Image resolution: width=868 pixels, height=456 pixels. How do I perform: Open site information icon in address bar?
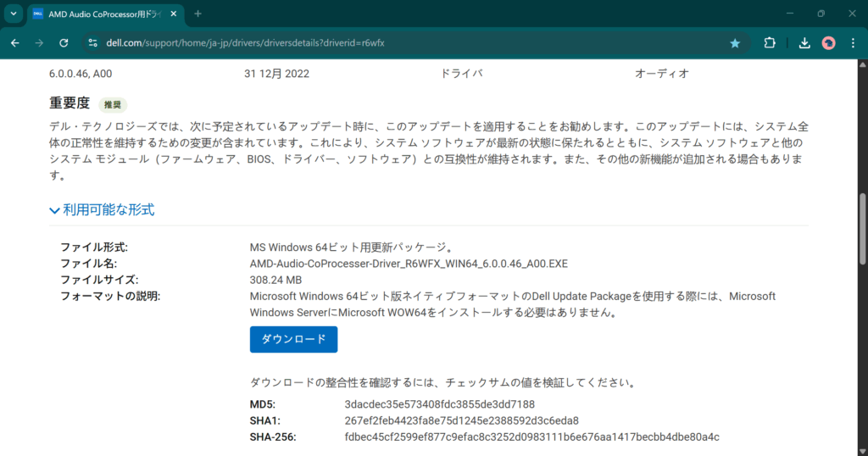coord(93,43)
